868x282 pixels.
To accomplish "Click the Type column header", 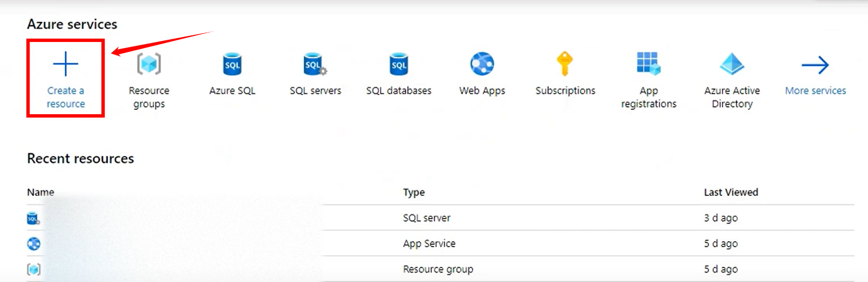I will pos(414,193).
